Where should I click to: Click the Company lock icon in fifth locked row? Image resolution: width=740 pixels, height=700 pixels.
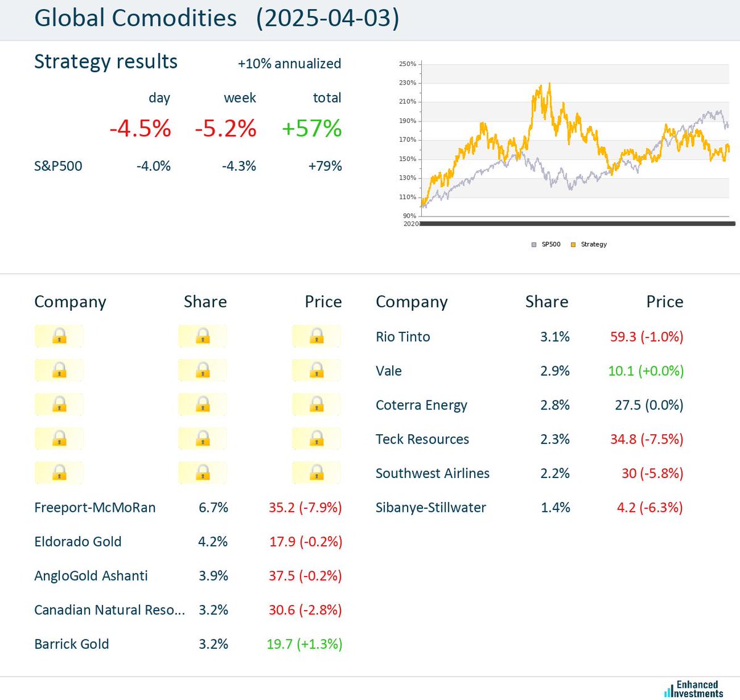tap(59, 473)
